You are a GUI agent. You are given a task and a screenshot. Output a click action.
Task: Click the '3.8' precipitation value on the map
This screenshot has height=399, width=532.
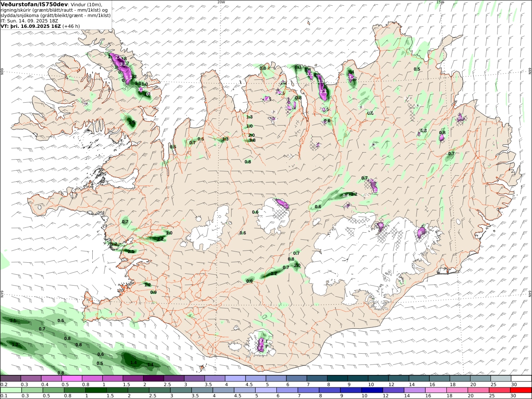click(252, 140)
